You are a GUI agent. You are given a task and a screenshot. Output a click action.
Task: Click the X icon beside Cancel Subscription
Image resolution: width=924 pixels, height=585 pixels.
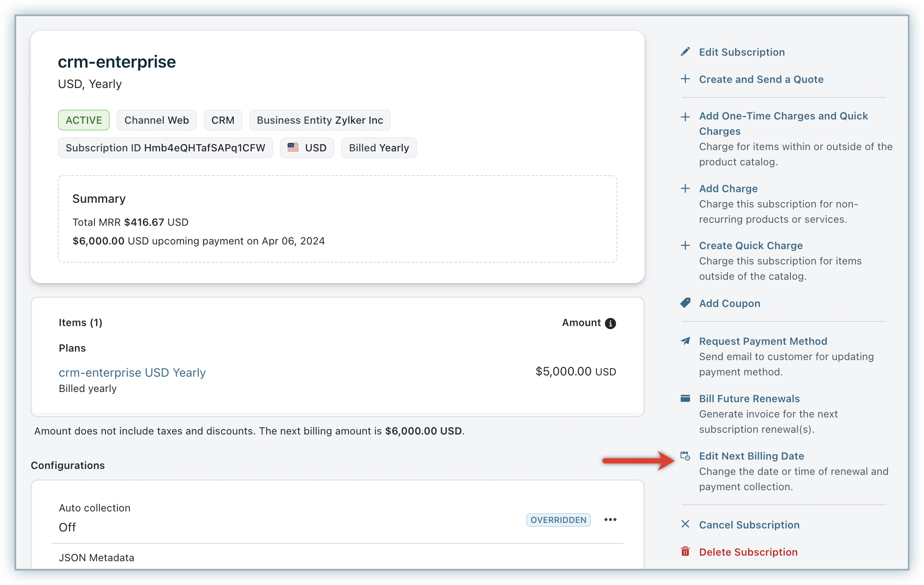click(685, 524)
